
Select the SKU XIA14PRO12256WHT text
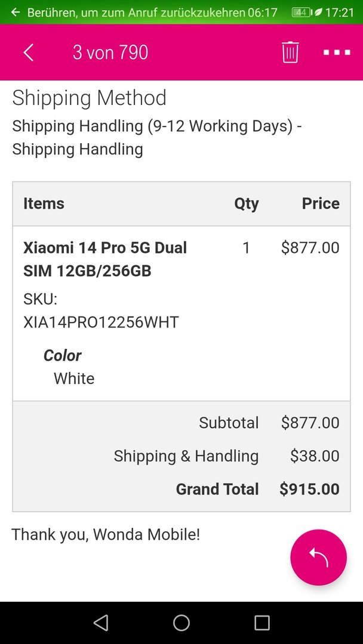tap(101, 322)
